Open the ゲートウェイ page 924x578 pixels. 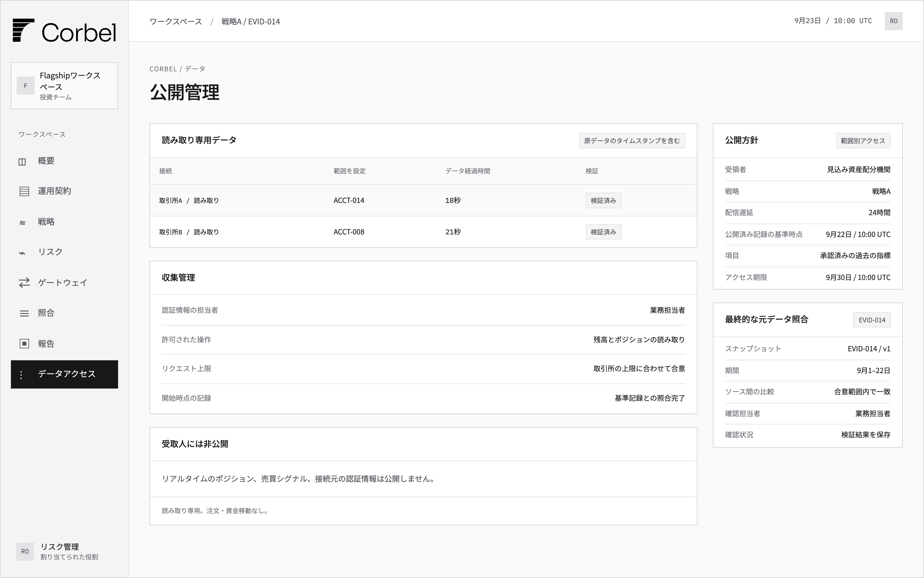[64, 283]
